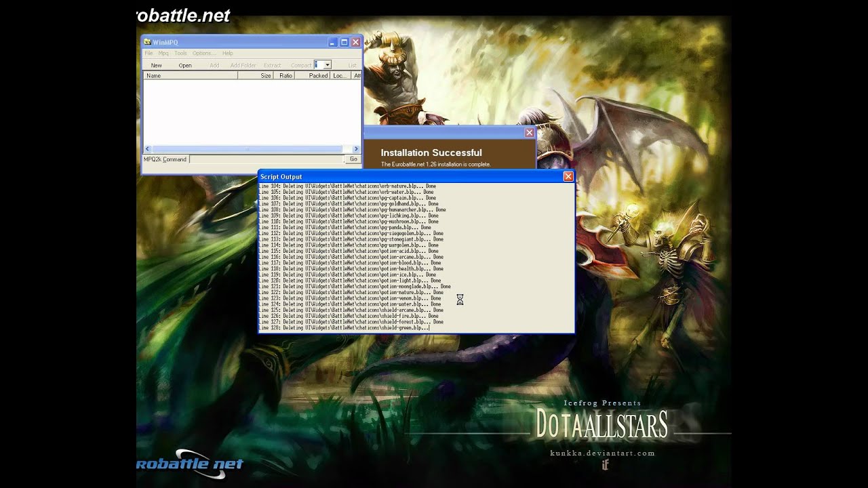Click the Open toolbar button

185,65
